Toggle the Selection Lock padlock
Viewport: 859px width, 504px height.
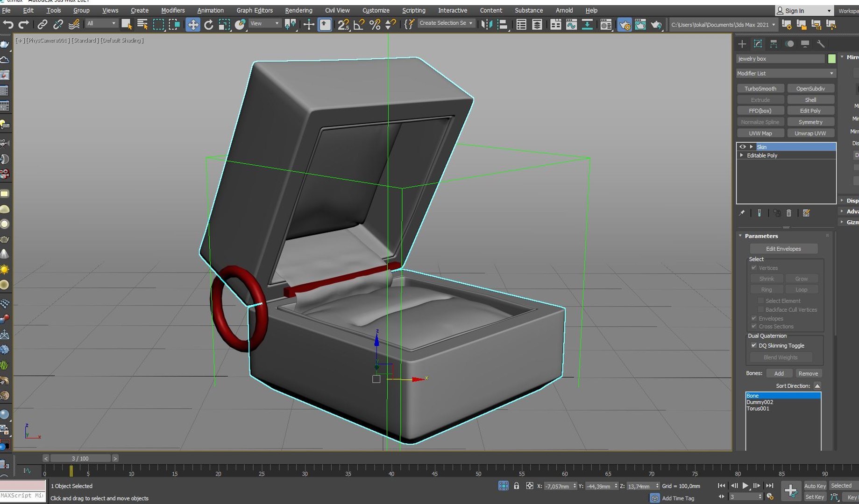tap(516, 486)
